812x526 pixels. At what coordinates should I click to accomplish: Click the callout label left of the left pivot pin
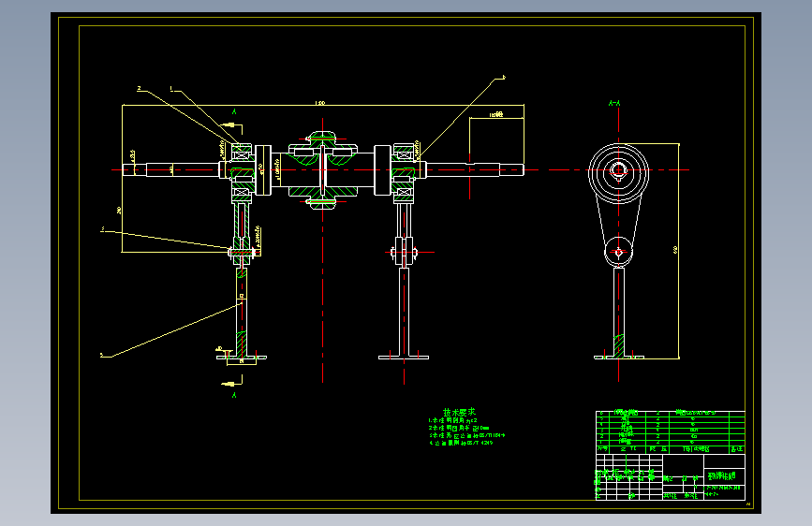(102, 228)
